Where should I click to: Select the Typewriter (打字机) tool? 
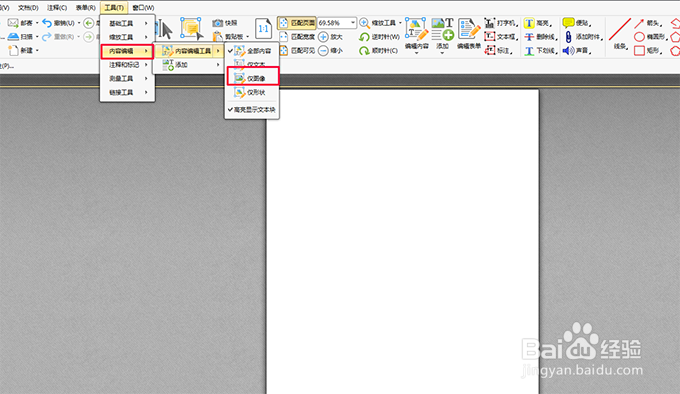point(501,23)
